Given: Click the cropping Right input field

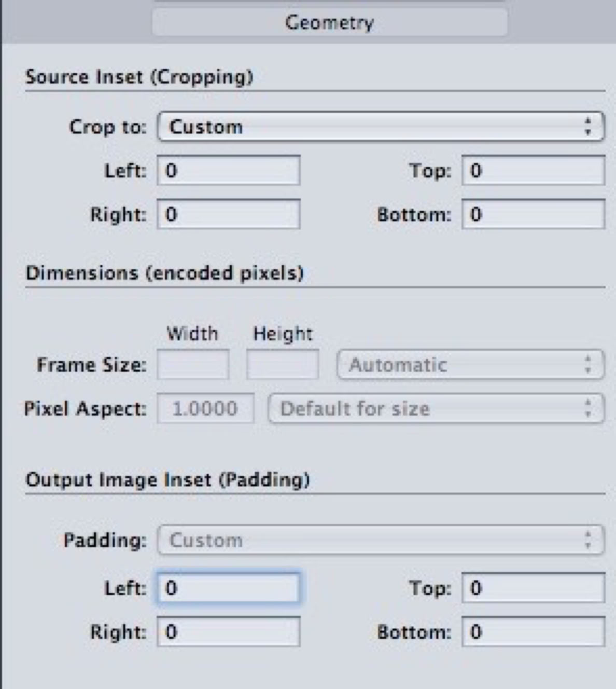Looking at the screenshot, I should click(x=229, y=215).
